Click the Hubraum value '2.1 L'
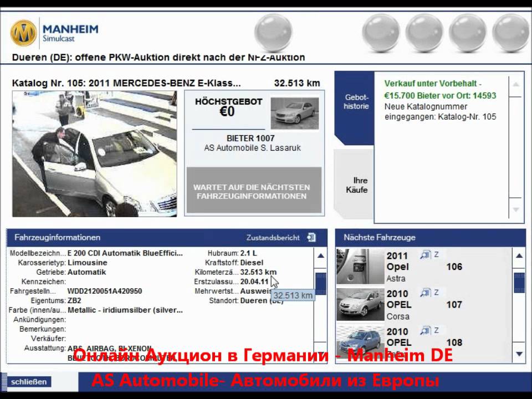This screenshot has width=532, height=399. [x=248, y=253]
